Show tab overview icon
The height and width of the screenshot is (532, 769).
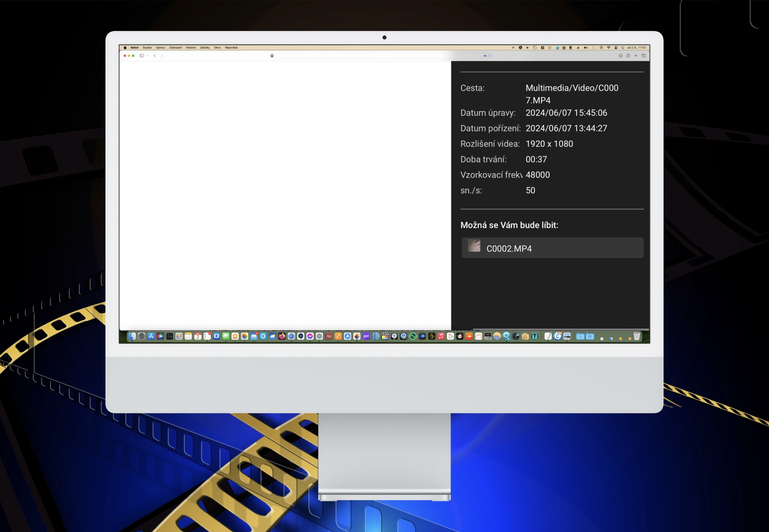coord(644,56)
